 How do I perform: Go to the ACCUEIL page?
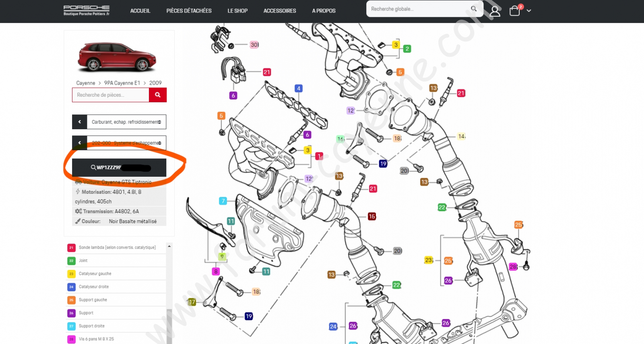pos(140,11)
